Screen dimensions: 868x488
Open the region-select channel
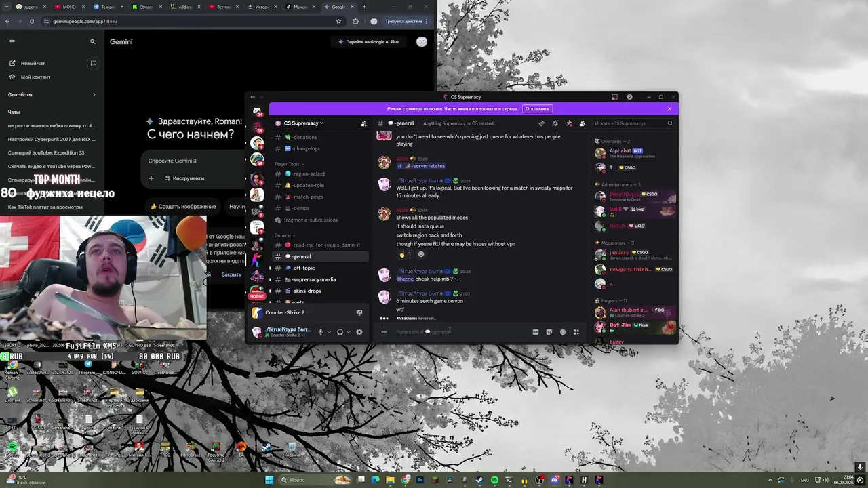(320, 174)
